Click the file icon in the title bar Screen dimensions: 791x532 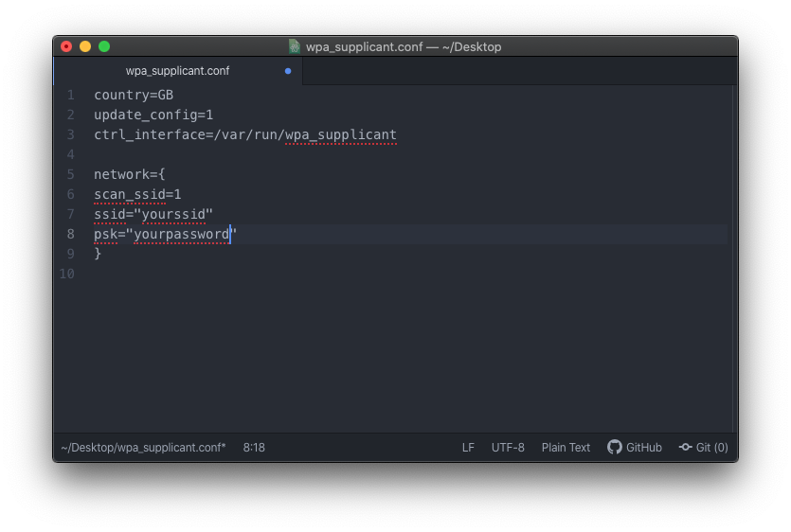294,46
